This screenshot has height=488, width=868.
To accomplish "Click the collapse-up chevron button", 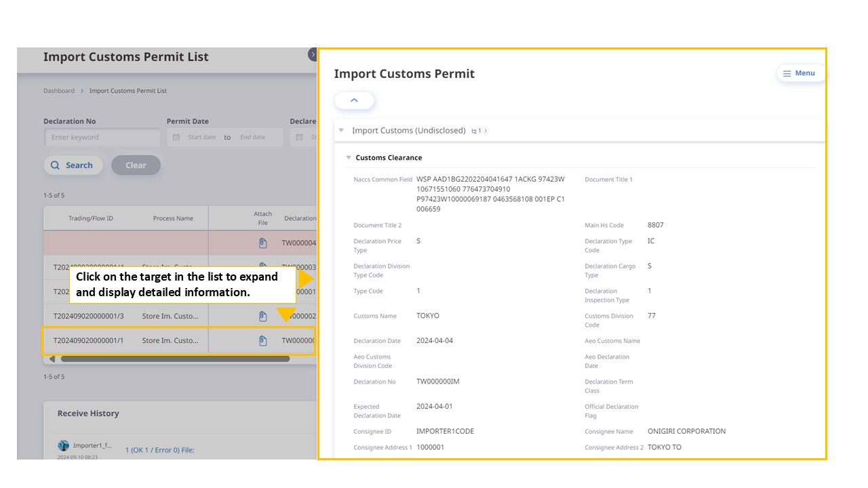I will tap(354, 100).
